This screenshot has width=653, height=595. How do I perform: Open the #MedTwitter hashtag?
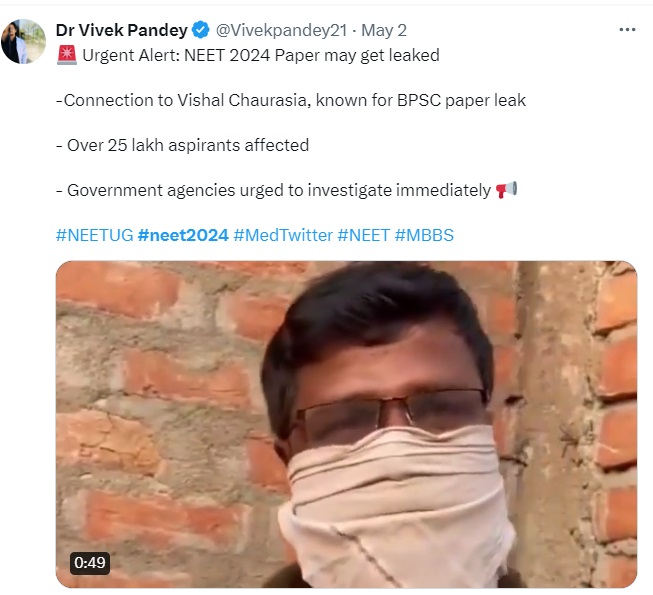point(283,235)
